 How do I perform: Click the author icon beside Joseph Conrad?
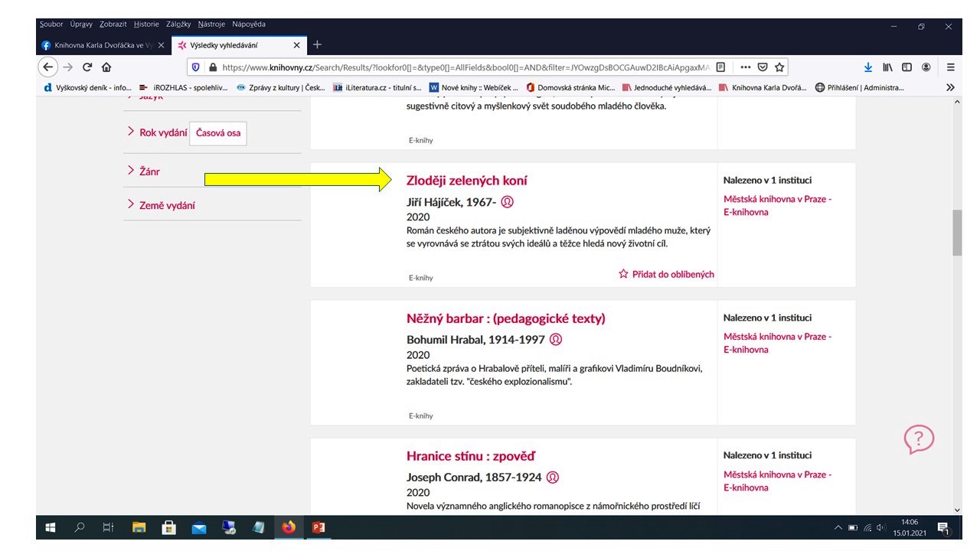point(553,477)
